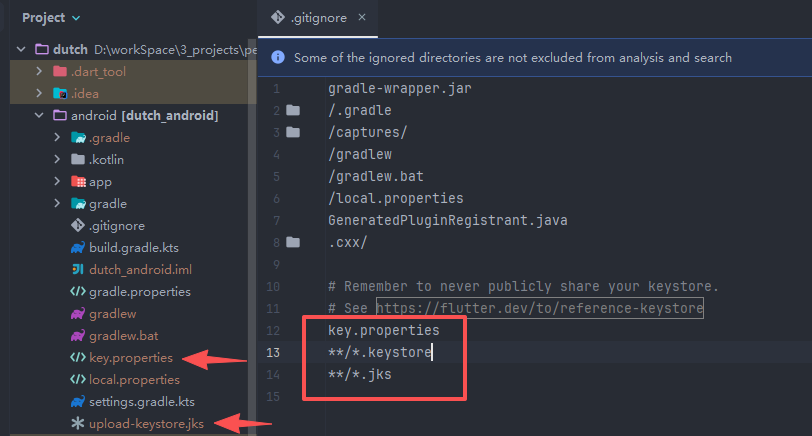Toggle the fold marker at line 8
The height and width of the screenshot is (436, 812).
click(293, 242)
